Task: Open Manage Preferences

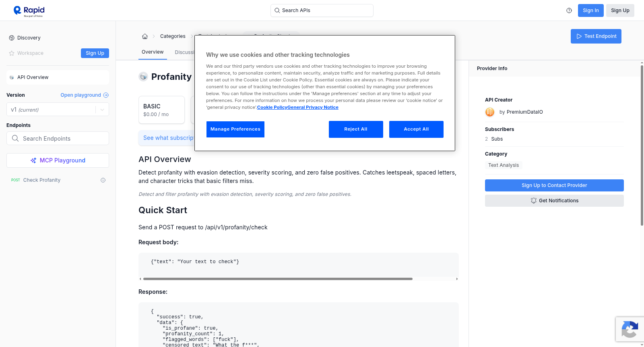Action: 235,129
